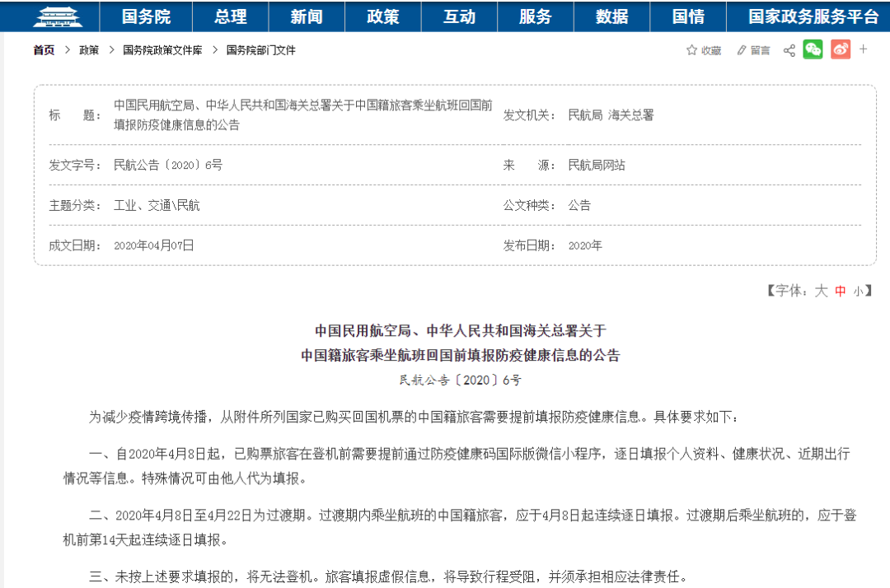
Task: Click the 留言 pencil icon
Action: click(742, 50)
